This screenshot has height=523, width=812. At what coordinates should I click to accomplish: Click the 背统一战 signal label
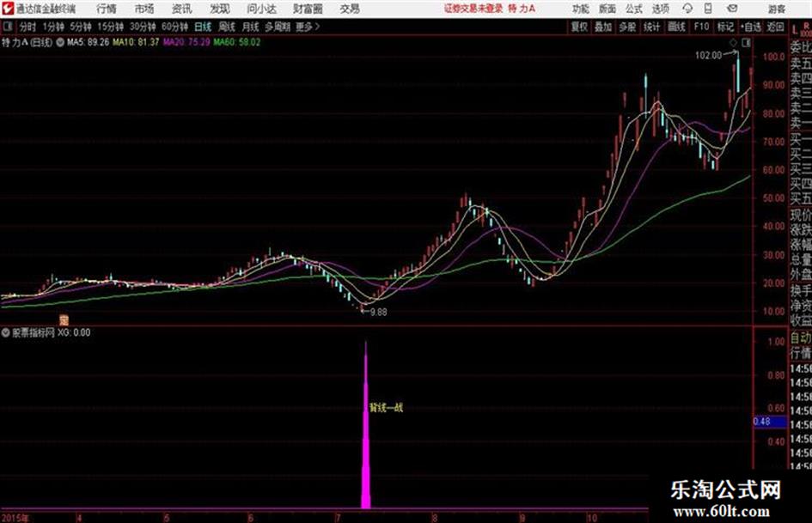coord(387,408)
